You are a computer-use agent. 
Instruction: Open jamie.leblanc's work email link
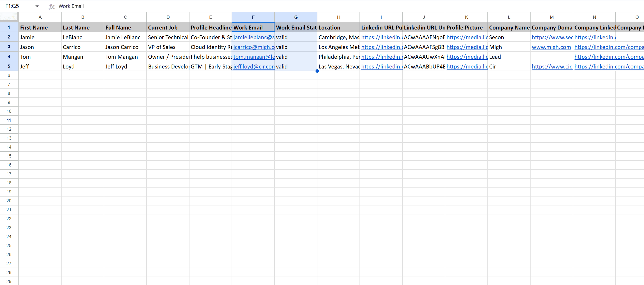coord(253,37)
